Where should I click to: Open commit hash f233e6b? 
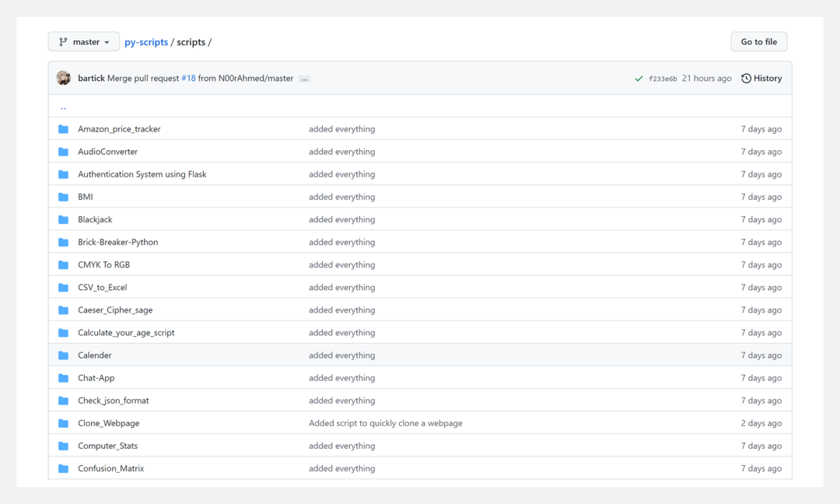(663, 79)
